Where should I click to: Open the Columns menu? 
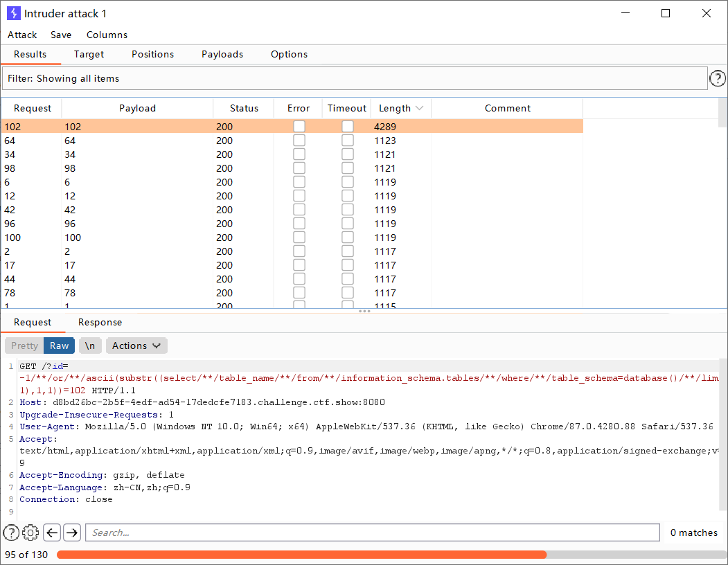point(107,35)
